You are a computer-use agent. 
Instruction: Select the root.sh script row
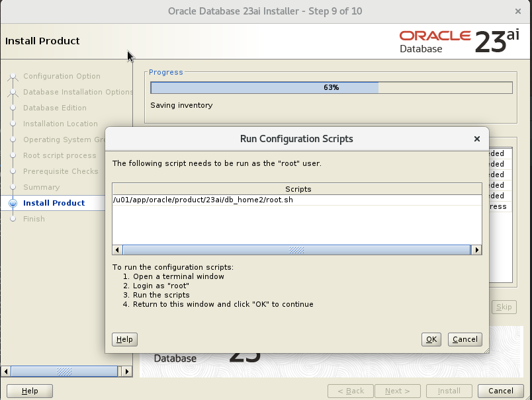pyautogui.click(x=297, y=200)
